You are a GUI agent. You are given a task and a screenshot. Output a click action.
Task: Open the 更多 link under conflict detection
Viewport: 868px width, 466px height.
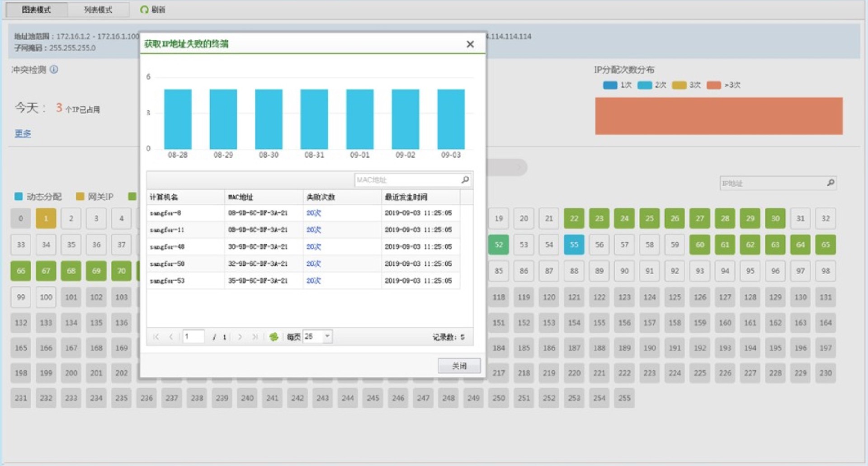[x=23, y=133]
